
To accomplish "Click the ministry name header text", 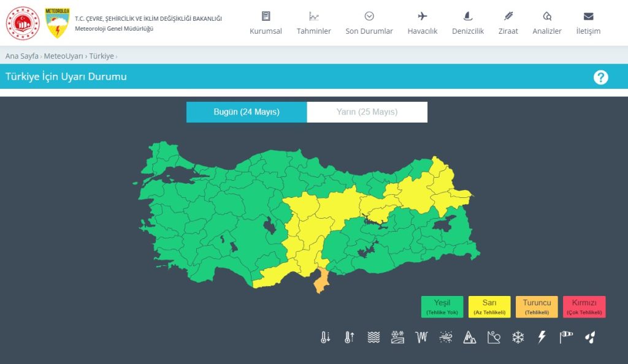I will [x=148, y=18].
